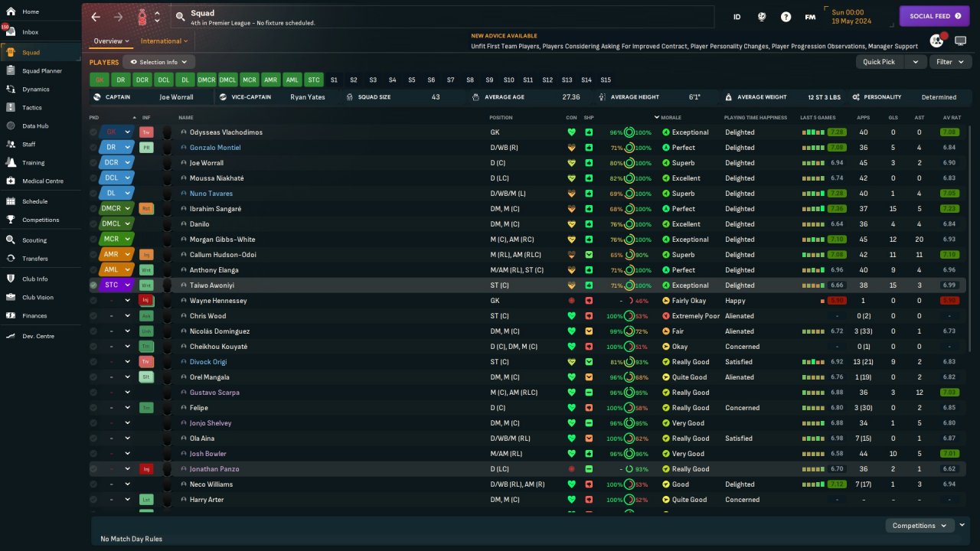980x551 pixels.
Task: Open the Training icon in sidebar
Action: click(x=11, y=162)
